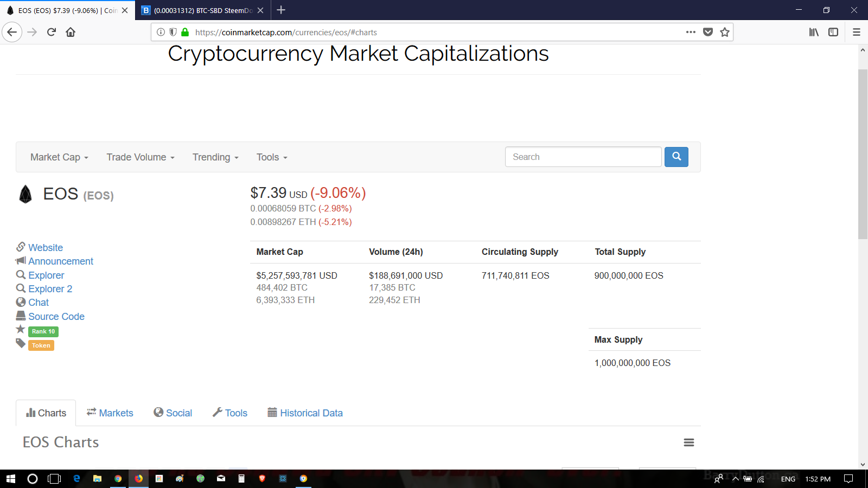This screenshot has width=868, height=488.
Task: Close the EOS CoinMarketCap tab
Action: tap(125, 10)
